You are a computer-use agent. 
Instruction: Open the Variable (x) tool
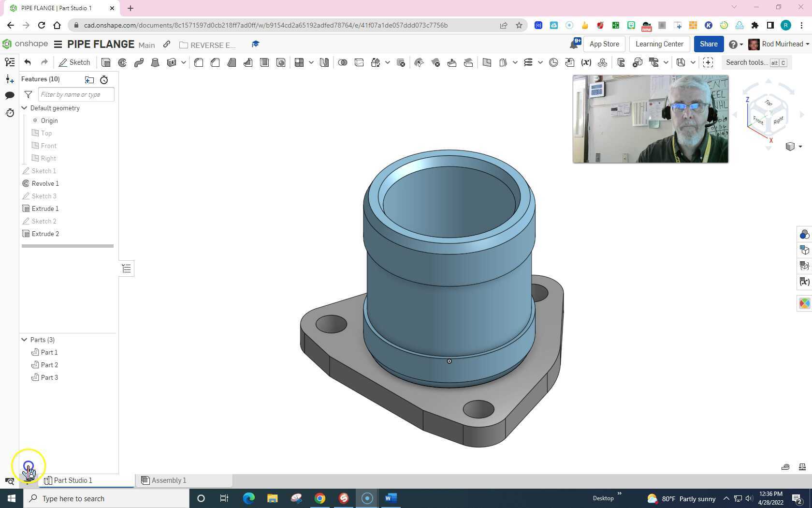[586, 62]
